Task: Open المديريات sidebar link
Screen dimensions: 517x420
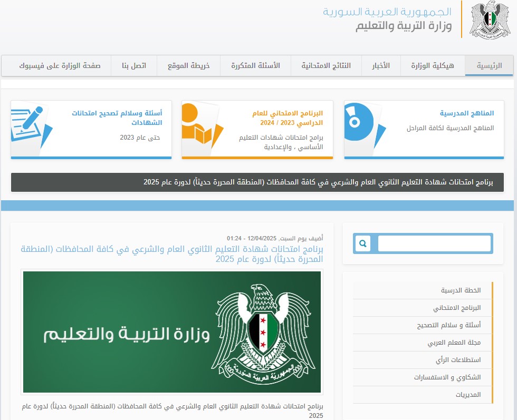Action: pyautogui.click(x=468, y=395)
